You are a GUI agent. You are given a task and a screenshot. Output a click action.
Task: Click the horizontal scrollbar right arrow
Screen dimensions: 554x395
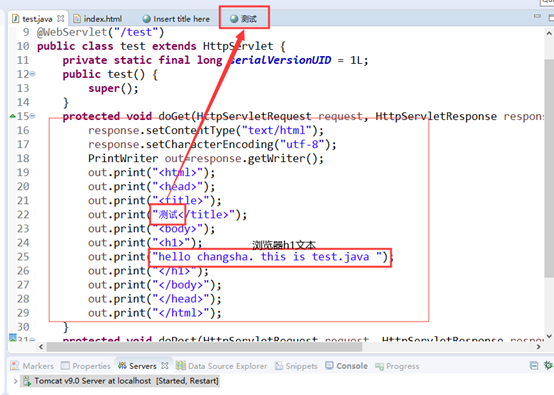[538, 347]
